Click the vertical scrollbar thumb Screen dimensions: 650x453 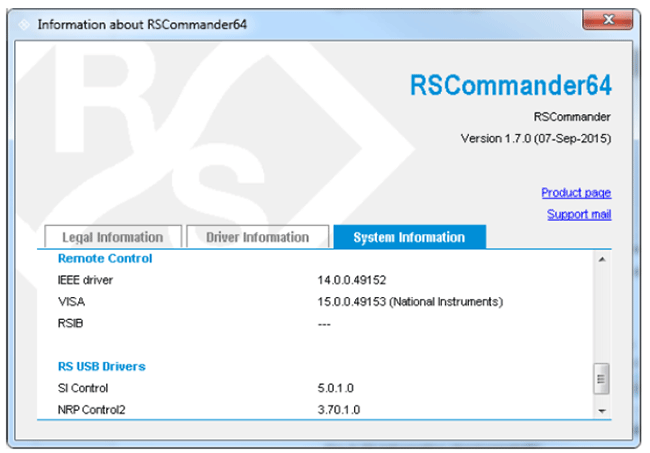[602, 380]
